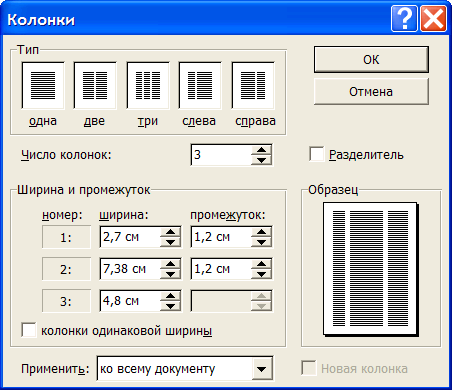Viewport: 452px width, 390px height.
Task: Pick the "три" three-column preset icon
Action: pos(148,85)
